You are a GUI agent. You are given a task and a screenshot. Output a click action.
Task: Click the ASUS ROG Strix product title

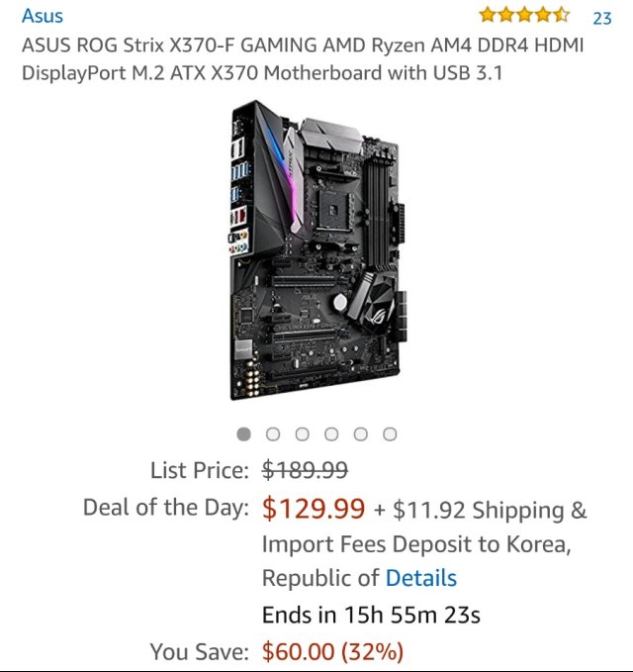pos(303,58)
